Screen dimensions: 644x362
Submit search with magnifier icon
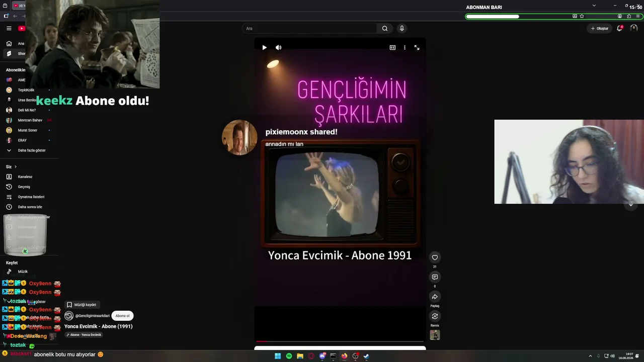click(x=385, y=29)
